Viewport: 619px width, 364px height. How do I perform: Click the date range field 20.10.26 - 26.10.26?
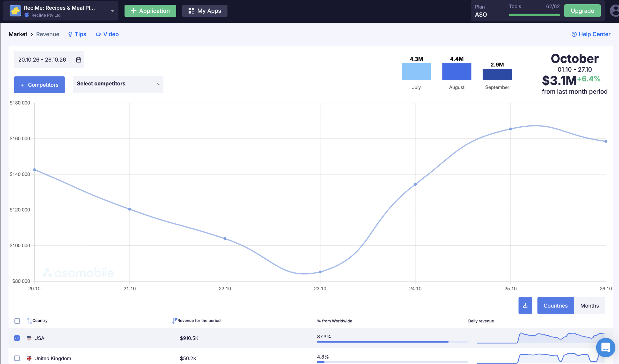49,60
